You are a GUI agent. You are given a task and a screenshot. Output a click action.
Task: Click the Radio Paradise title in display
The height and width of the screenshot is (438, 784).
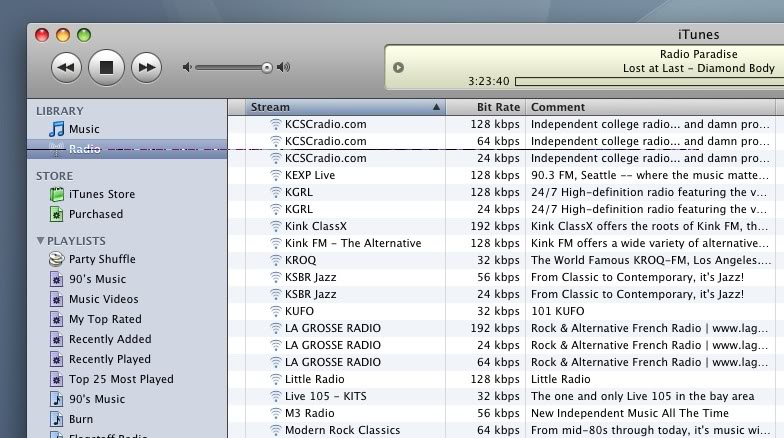click(698, 54)
